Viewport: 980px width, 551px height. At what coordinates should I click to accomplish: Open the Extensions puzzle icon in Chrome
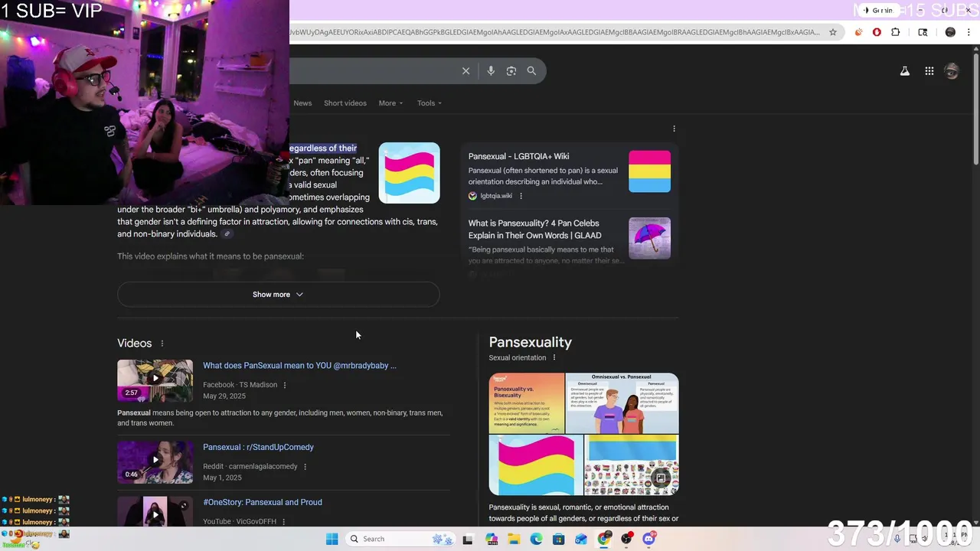point(895,32)
